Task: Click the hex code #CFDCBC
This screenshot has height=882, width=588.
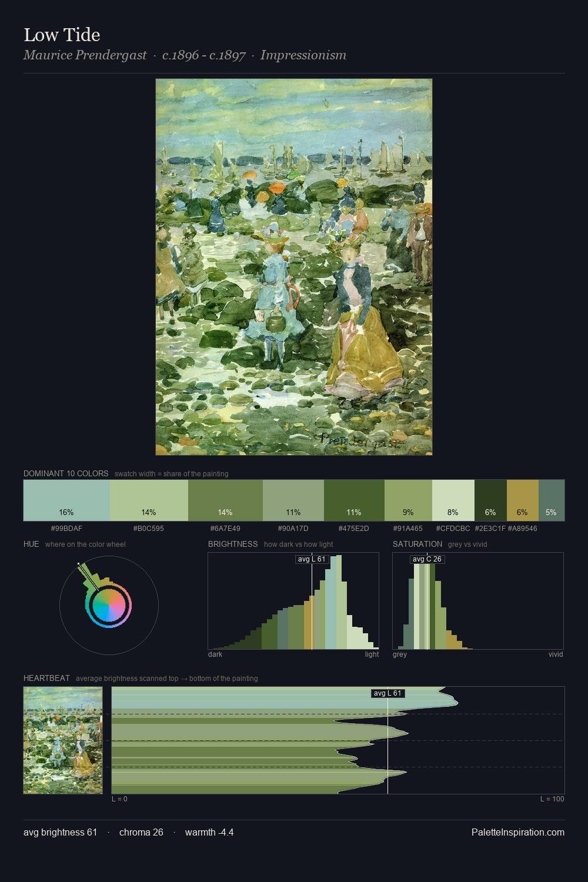Action: tap(453, 529)
